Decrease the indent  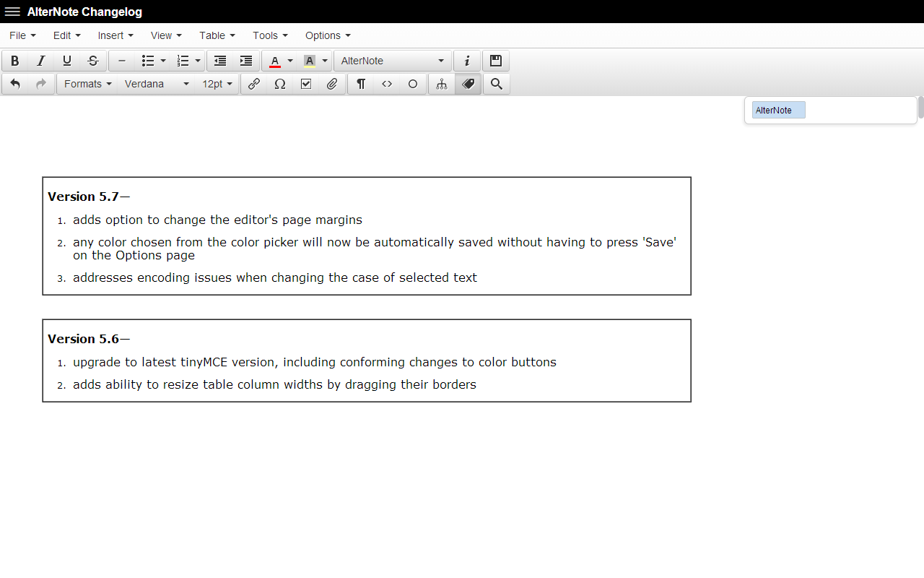pyautogui.click(x=220, y=61)
